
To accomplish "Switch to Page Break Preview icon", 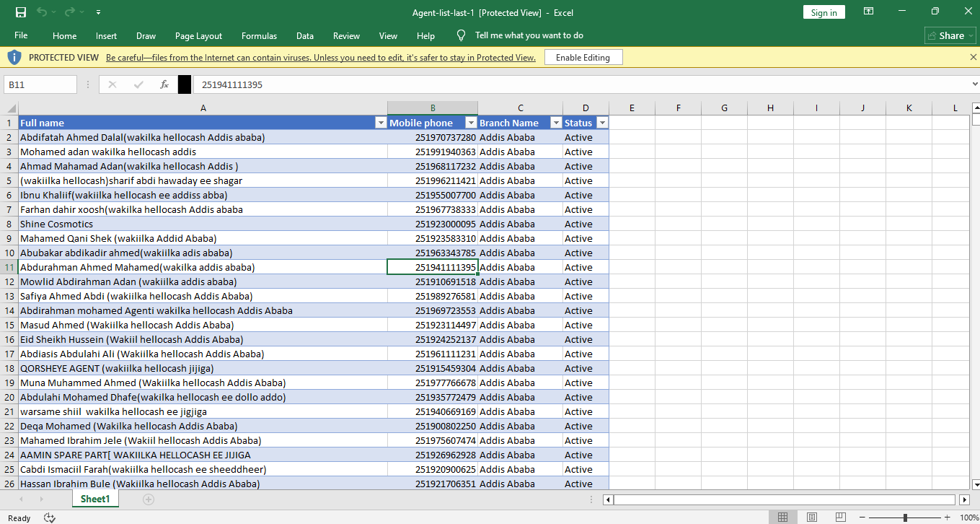I will (x=842, y=518).
